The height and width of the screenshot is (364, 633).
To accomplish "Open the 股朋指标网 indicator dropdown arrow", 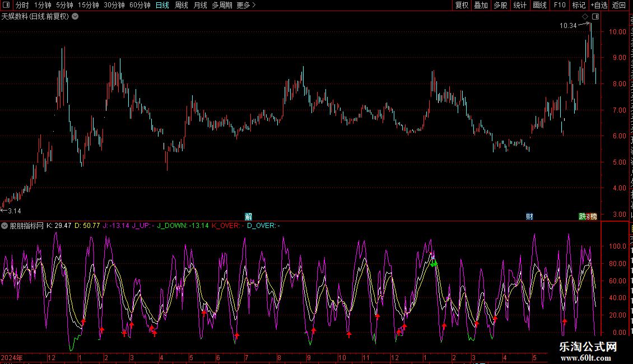I will 4,226.
